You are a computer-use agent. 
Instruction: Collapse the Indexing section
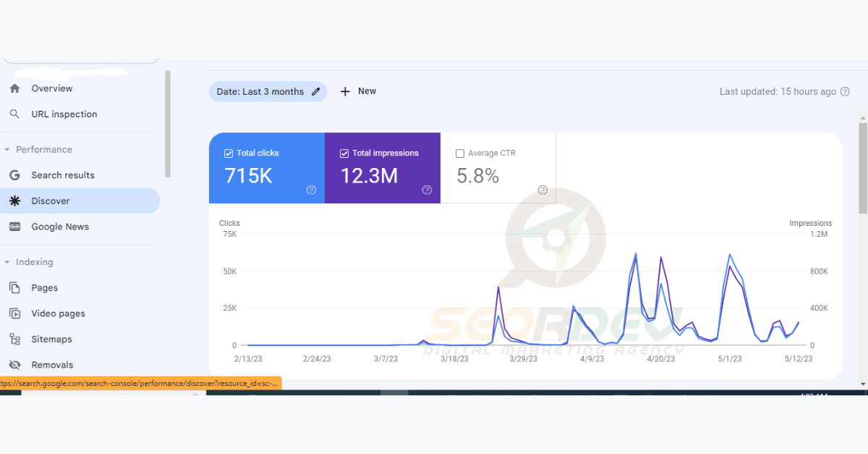(x=7, y=262)
